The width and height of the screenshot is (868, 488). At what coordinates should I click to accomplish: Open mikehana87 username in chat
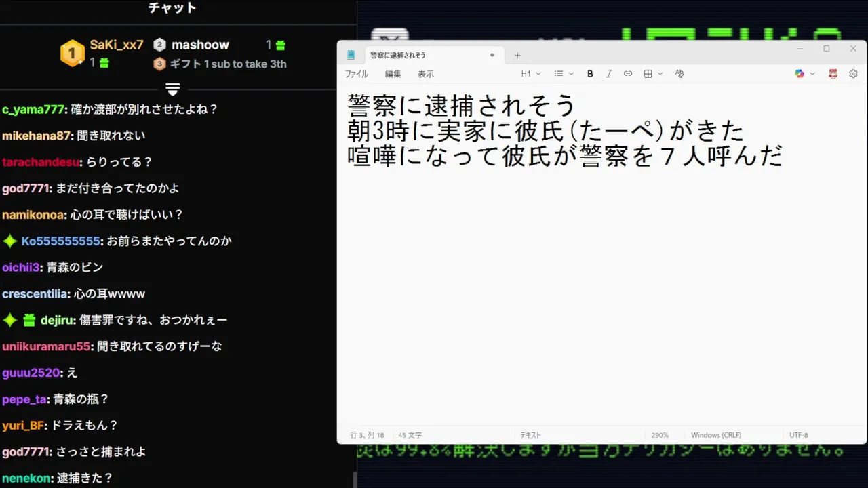coord(36,136)
